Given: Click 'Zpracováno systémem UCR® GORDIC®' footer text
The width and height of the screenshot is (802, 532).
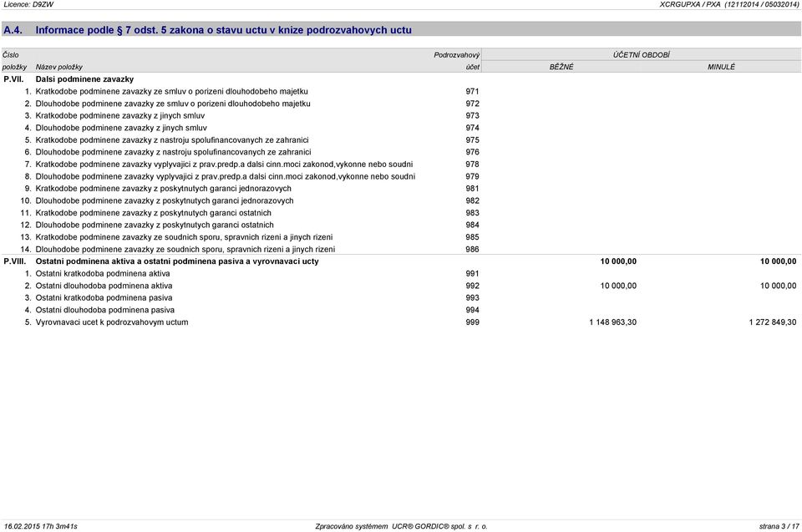Looking at the screenshot, I should click(402, 526).
